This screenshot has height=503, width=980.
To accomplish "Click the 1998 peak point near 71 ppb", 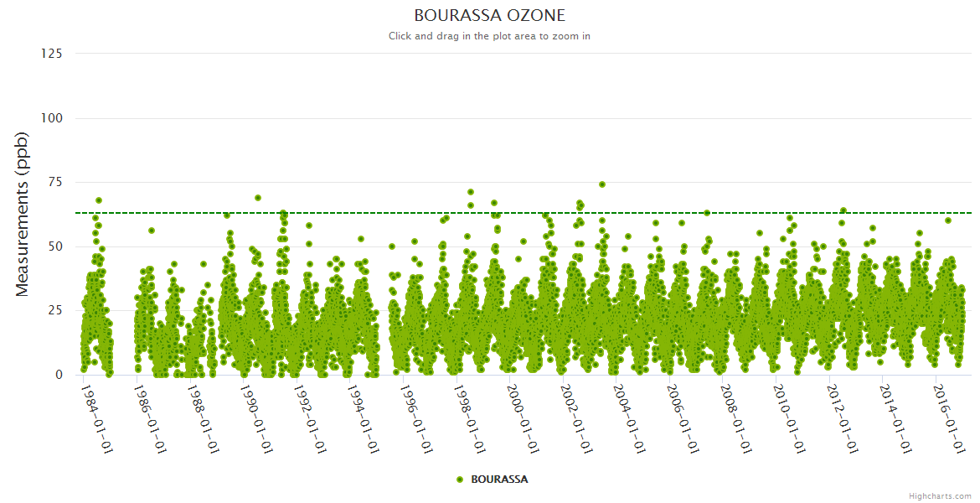I will click(x=471, y=192).
